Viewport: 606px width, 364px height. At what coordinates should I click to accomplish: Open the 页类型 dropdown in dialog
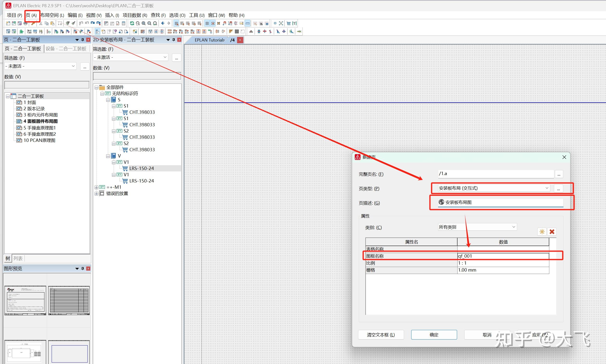pos(547,188)
